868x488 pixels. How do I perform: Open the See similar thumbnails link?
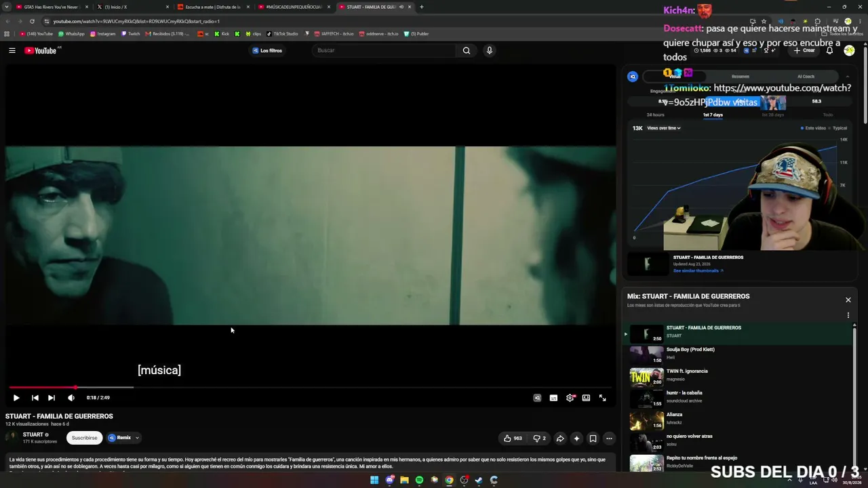(x=698, y=270)
